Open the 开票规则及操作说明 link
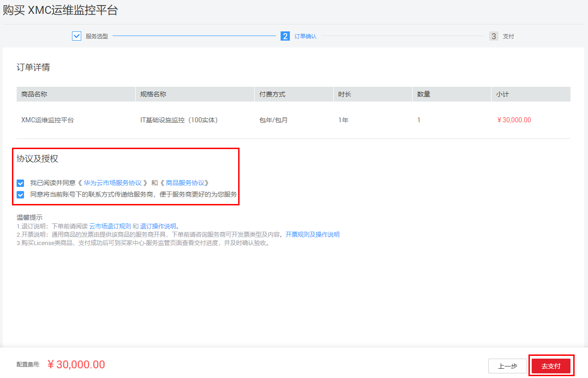Viewport: 588px width, 378px height. 312,234
